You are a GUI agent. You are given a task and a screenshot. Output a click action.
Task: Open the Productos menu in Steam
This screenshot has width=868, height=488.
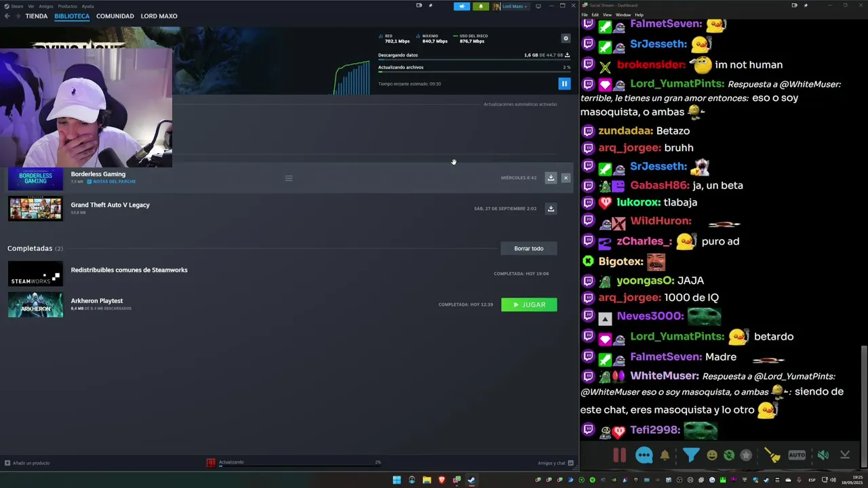pyautogui.click(x=67, y=6)
